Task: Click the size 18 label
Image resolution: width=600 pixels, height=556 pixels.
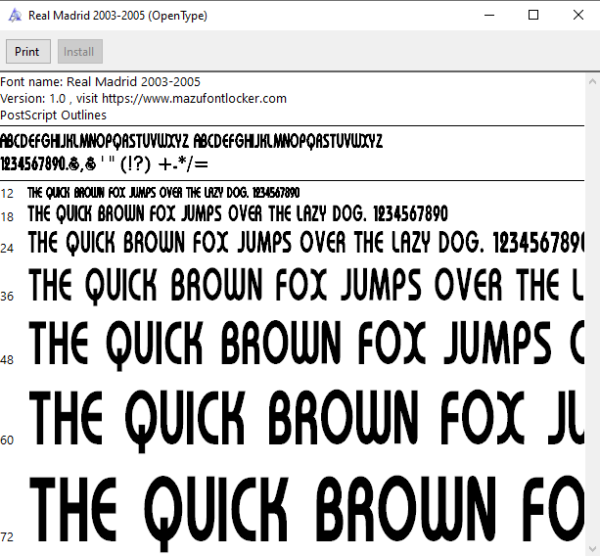Action: (7, 217)
